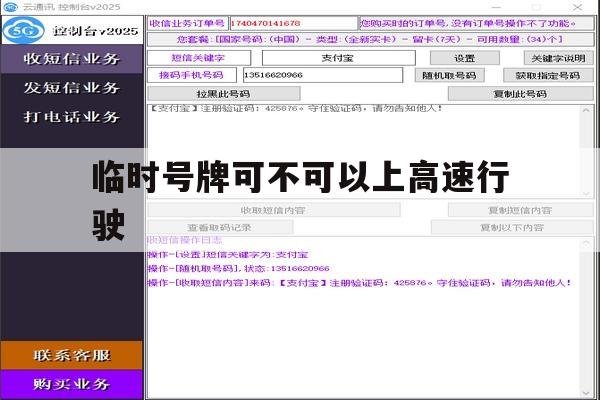600x400 pixels.
Task: Click the 收短信操作日志 heading
Action: (x=185, y=240)
